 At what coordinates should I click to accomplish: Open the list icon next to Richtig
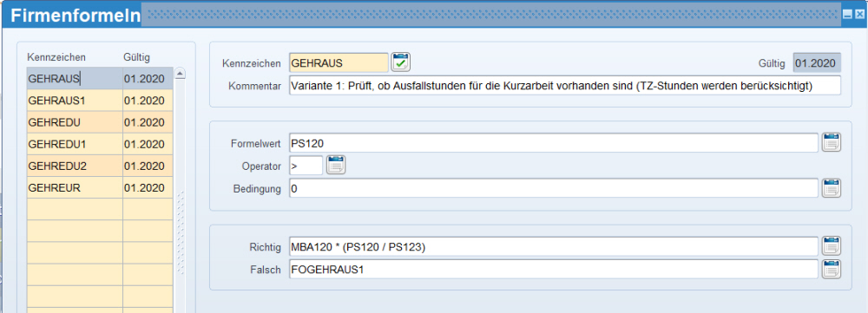pos(832,246)
